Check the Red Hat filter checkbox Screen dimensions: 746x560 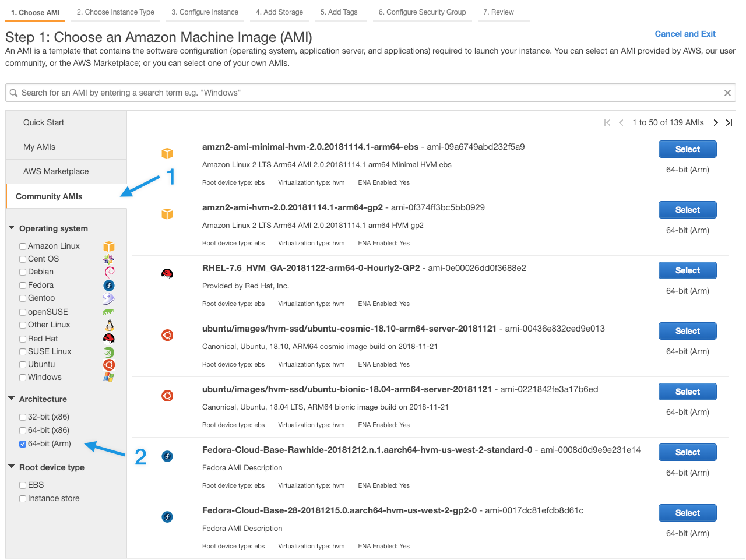[x=23, y=339]
